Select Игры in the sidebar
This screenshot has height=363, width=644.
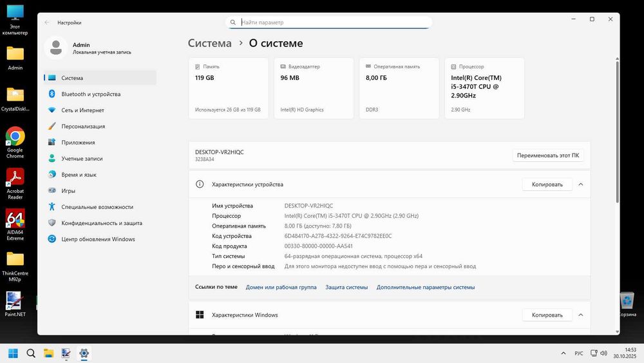coord(68,191)
